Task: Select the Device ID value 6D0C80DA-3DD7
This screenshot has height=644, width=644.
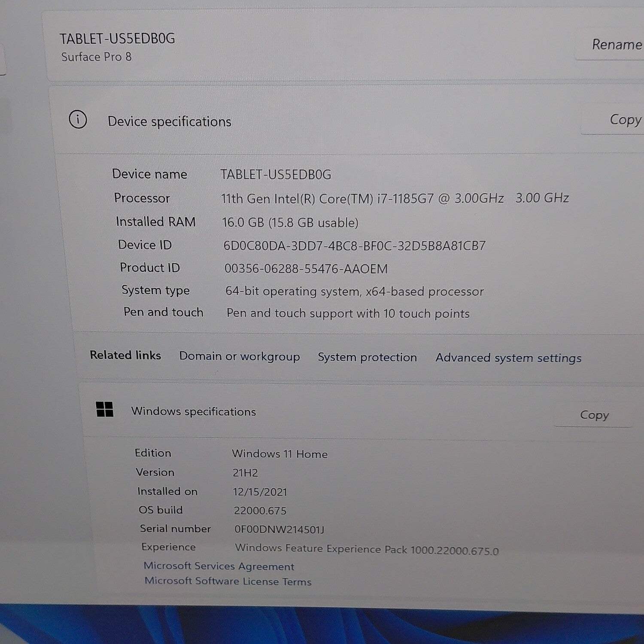Action: (x=355, y=246)
